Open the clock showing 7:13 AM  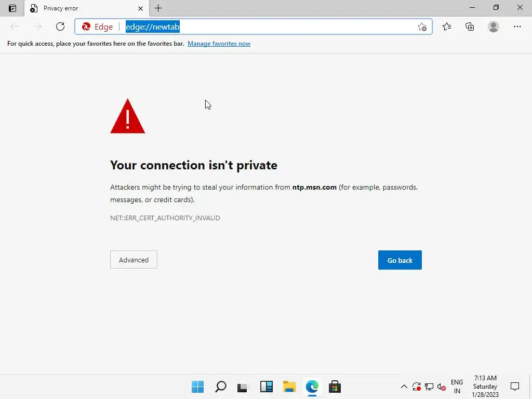click(485, 387)
